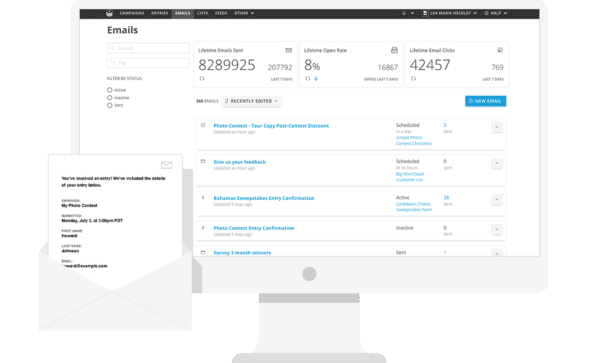The height and width of the screenshot is (363, 600).
Task: Select the Active status filter
Action: click(109, 90)
